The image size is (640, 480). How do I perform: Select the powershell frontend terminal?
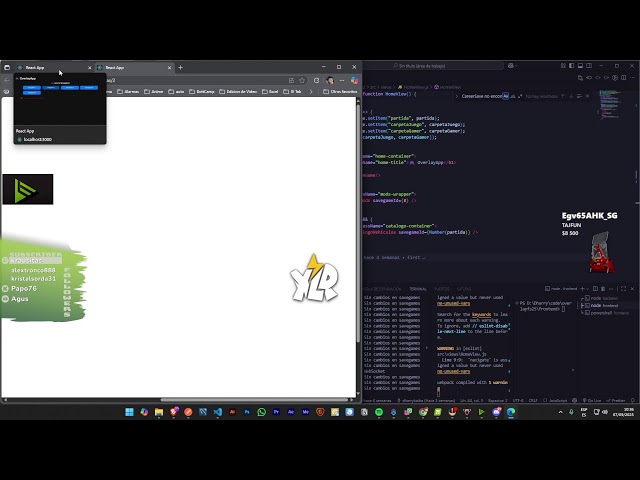(606, 313)
